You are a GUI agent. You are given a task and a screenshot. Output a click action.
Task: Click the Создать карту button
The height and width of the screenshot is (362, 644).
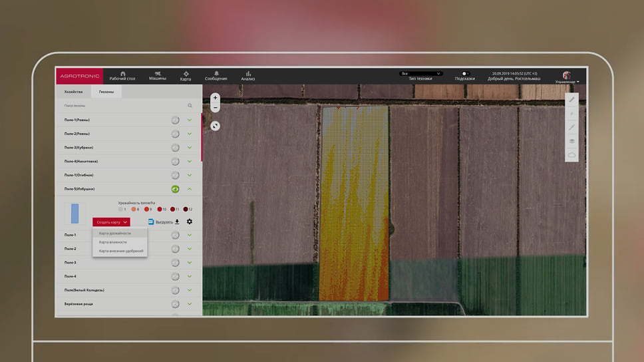click(x=111, y=222)
